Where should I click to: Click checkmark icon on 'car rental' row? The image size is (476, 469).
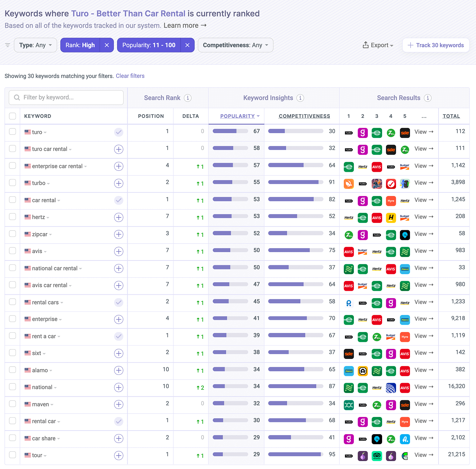119,200
